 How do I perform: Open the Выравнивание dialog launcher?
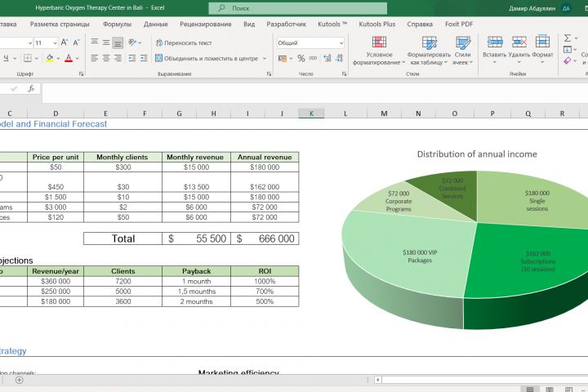[x=269, y=73]
